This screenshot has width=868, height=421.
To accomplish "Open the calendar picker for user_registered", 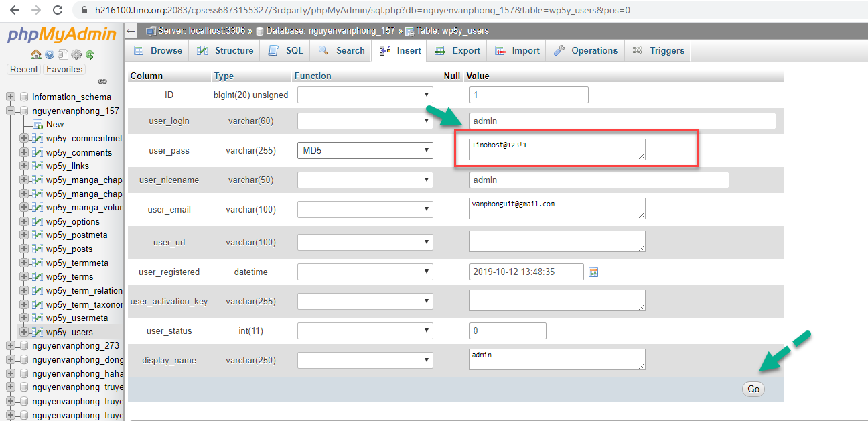I will coord(593,272).
